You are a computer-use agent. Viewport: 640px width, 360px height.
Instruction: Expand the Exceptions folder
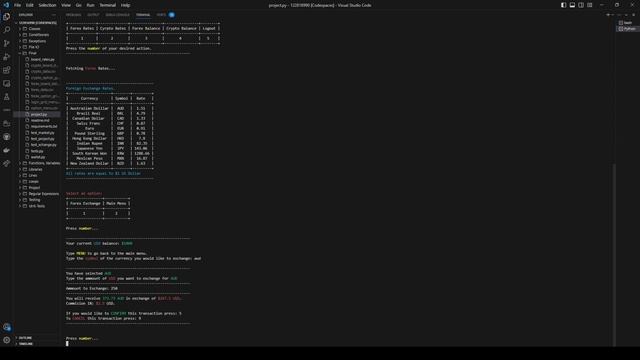tap(37, 41)
